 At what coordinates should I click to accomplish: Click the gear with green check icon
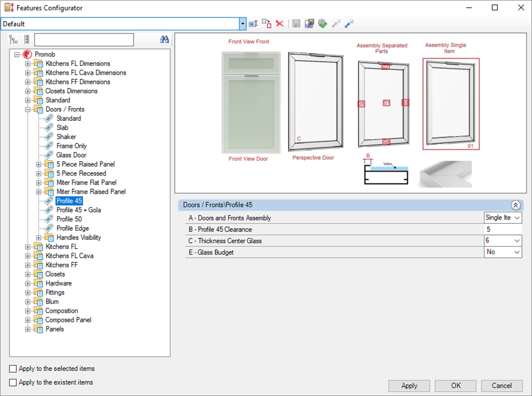[x=323, y=24]
